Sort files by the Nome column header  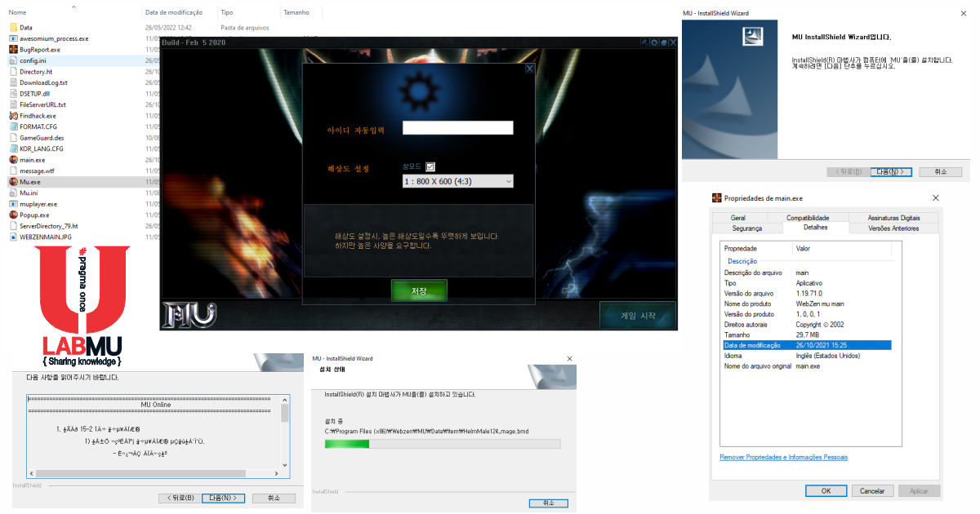click(x=17, y=12)
